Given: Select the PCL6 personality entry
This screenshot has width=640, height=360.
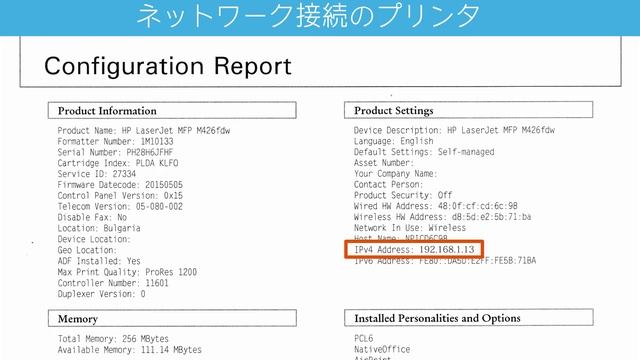Looking at the screenshot, I should pos(364,338).
